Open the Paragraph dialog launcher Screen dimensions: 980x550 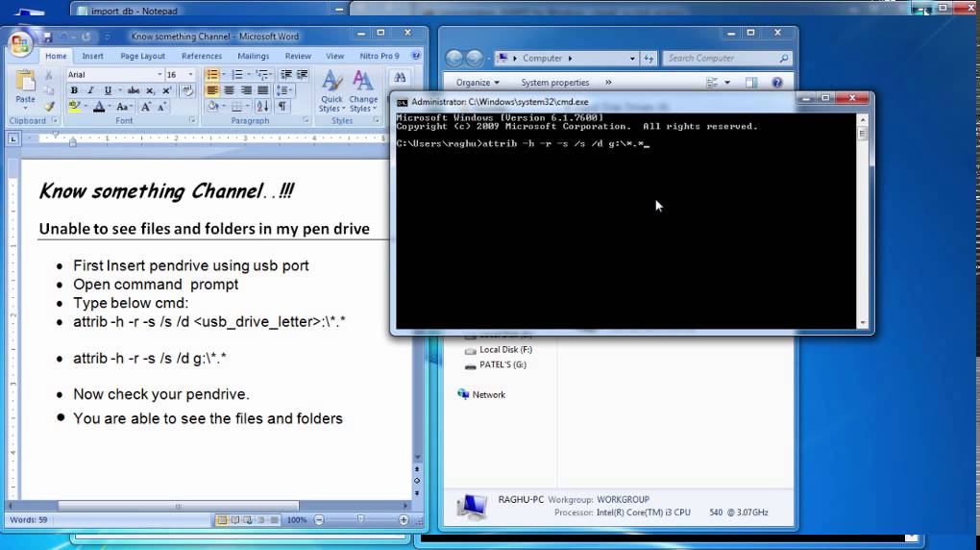pos(306,120)
